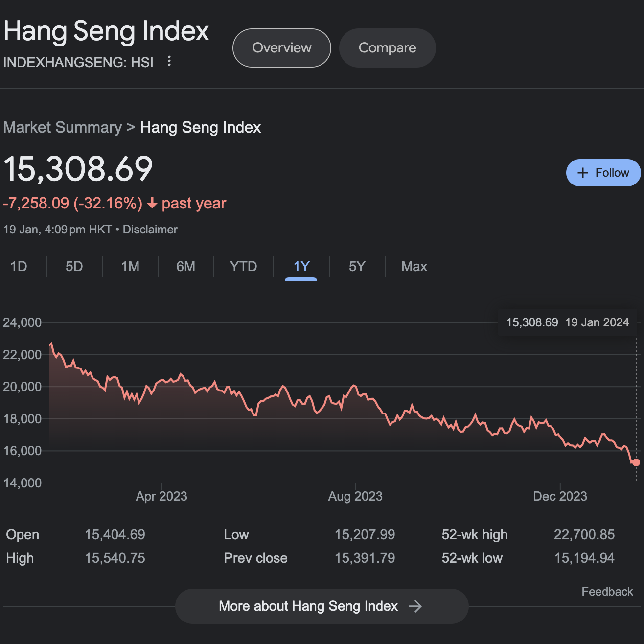Select the 1M time range tab
644x644 pixels.
point(130,266)
